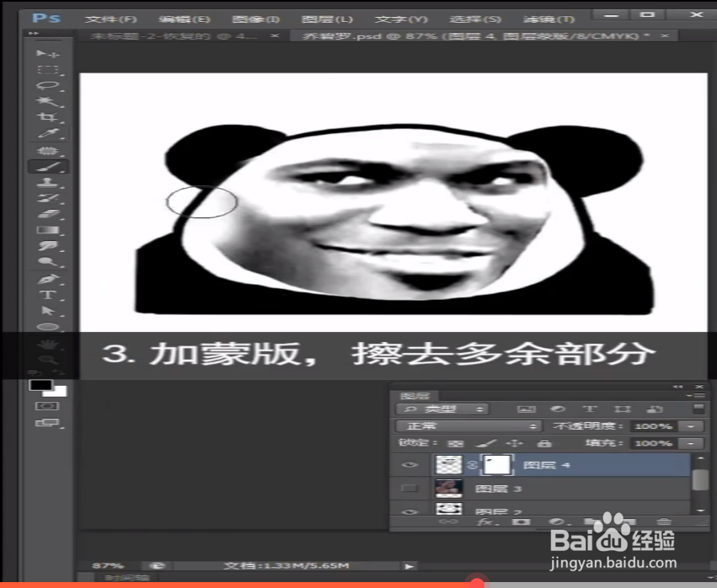Open the 填充 slider arrow
Screen dimensions: 717x588
click(691, 443)
